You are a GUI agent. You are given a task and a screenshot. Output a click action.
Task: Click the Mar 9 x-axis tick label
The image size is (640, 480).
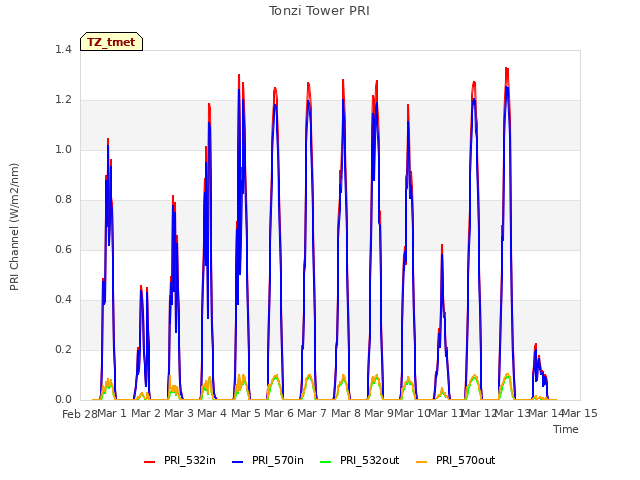(379, 413)
